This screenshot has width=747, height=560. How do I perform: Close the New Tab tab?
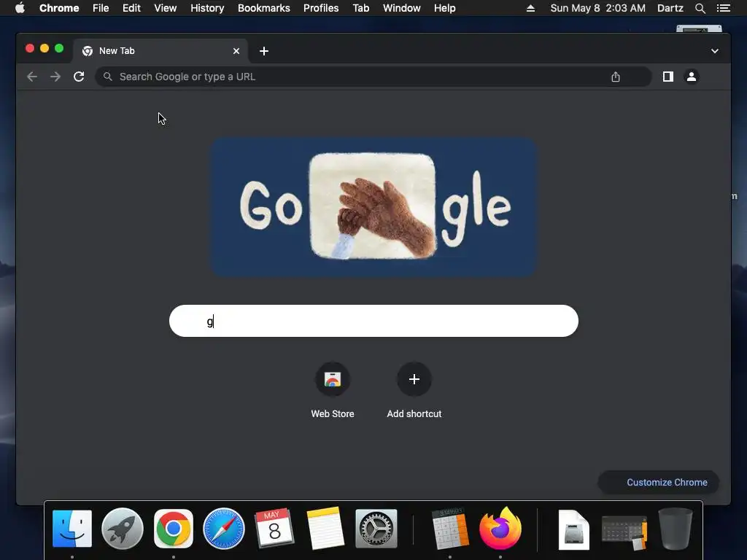tap(236, 51)
